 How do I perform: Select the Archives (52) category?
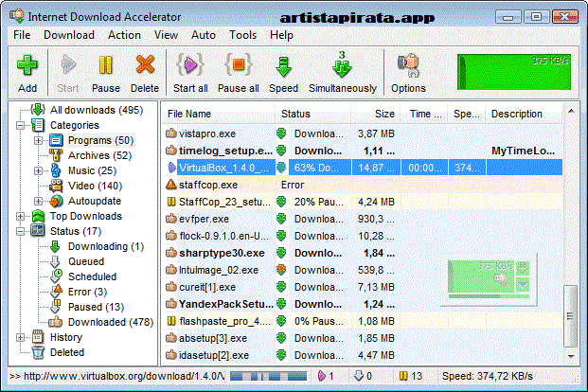(99, 155)
